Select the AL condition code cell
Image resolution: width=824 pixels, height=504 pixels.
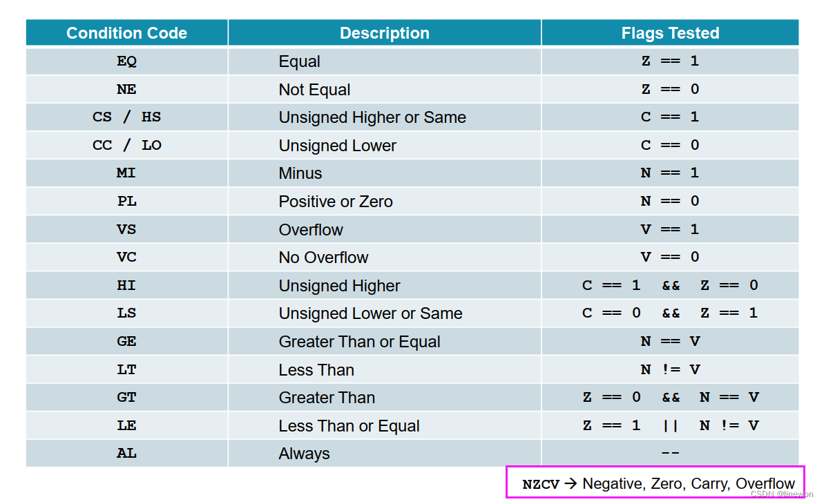tap(126, 454)
